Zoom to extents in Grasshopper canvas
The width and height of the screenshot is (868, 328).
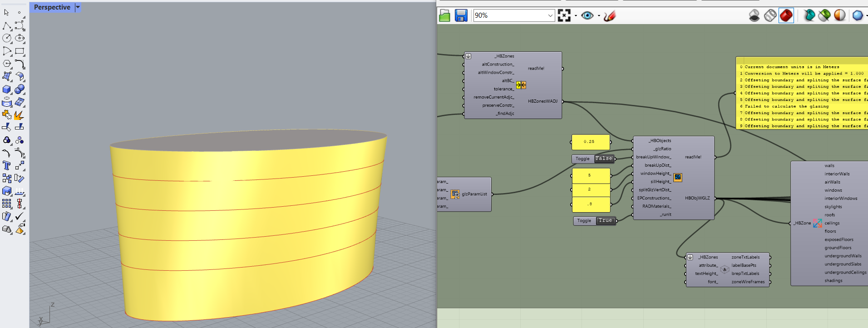[564, 15]
